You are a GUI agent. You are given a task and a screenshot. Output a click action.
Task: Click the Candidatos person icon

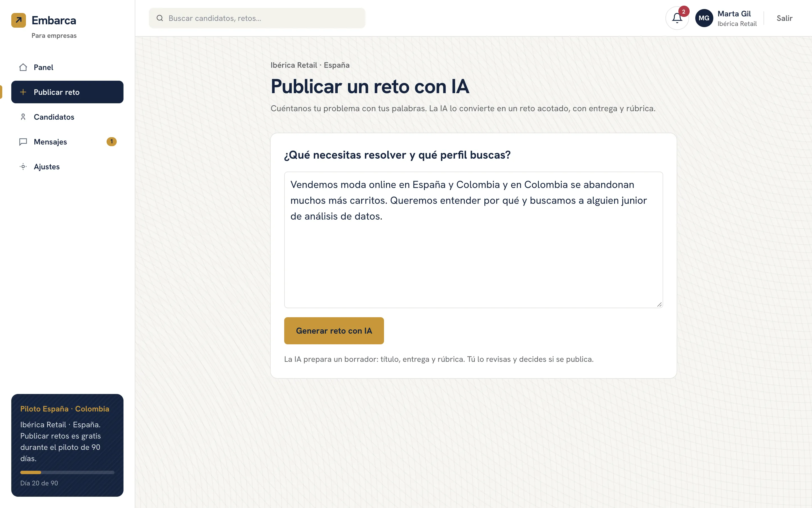(x=23, y=117)
